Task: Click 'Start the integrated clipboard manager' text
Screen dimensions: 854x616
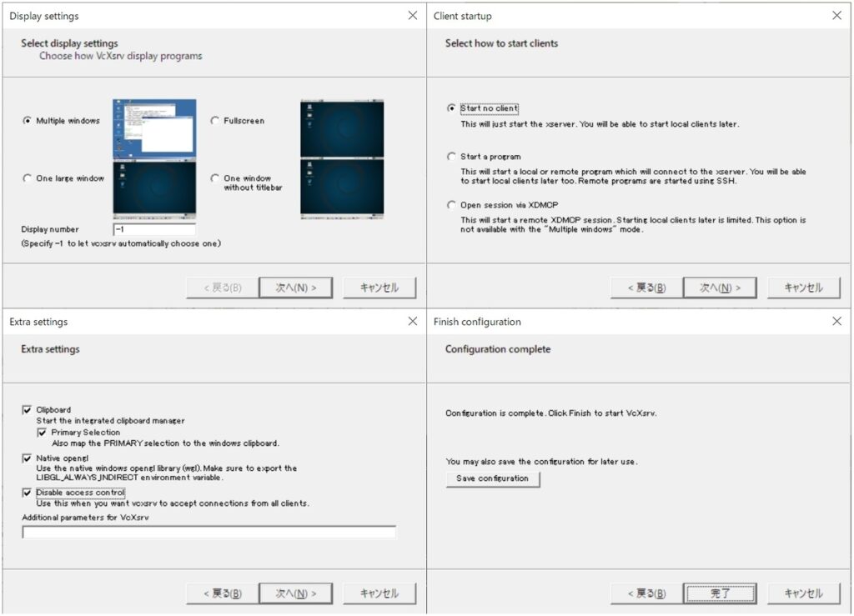Action: click(111, 421)
